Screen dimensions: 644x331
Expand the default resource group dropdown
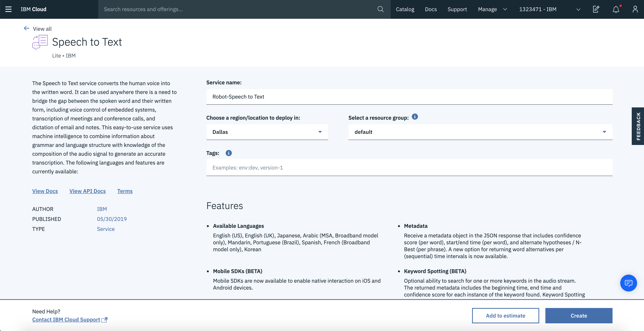click(x=480, y=132)
